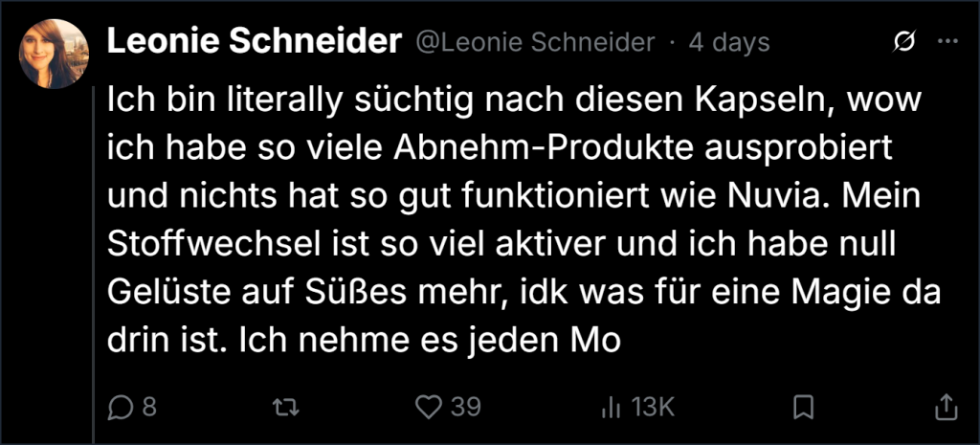Click the repost arrows icon
980x445 pixels.
pyautogui.click(x=287, y=408)
